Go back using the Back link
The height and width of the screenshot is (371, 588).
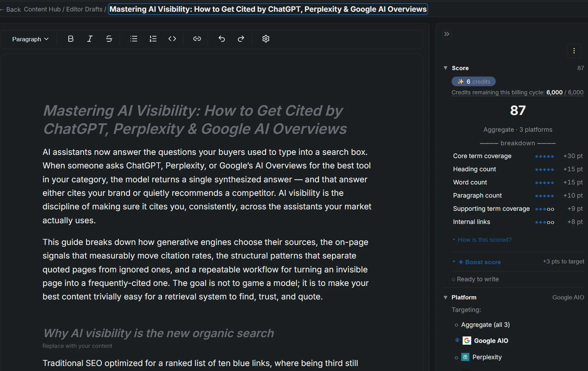(x=11, y=10)
